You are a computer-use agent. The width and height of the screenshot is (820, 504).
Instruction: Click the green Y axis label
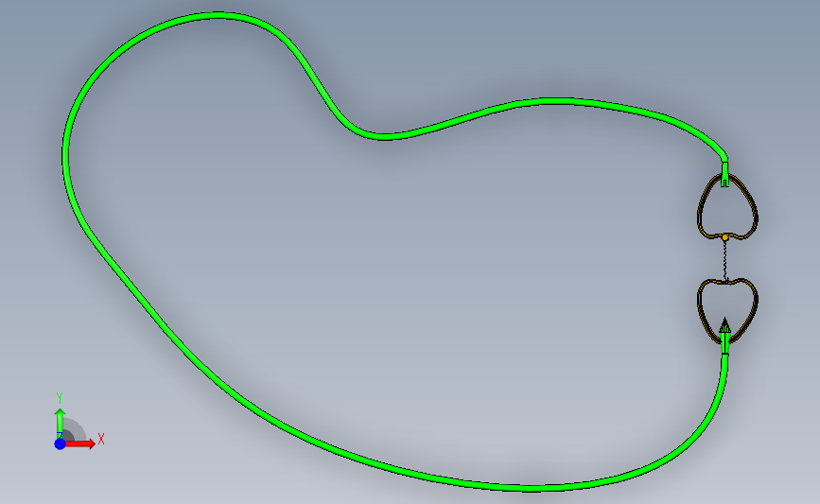pyautogui.click(x=60, y=398)
